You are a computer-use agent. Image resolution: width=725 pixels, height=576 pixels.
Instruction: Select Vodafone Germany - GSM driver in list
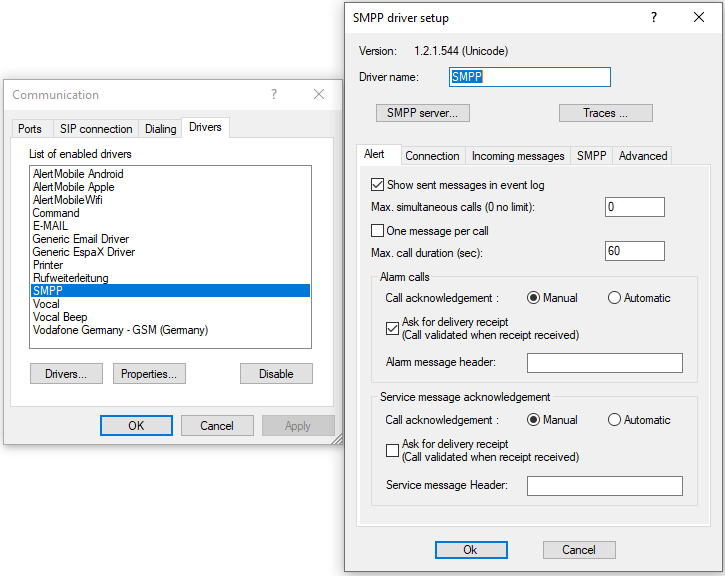[120, 330]
